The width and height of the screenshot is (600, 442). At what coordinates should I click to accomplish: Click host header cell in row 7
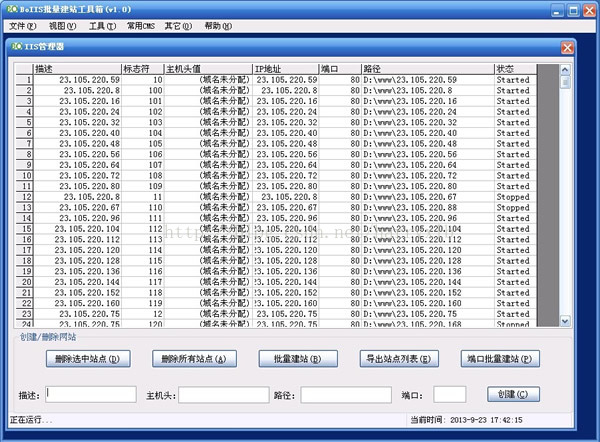tap(208, 144)
